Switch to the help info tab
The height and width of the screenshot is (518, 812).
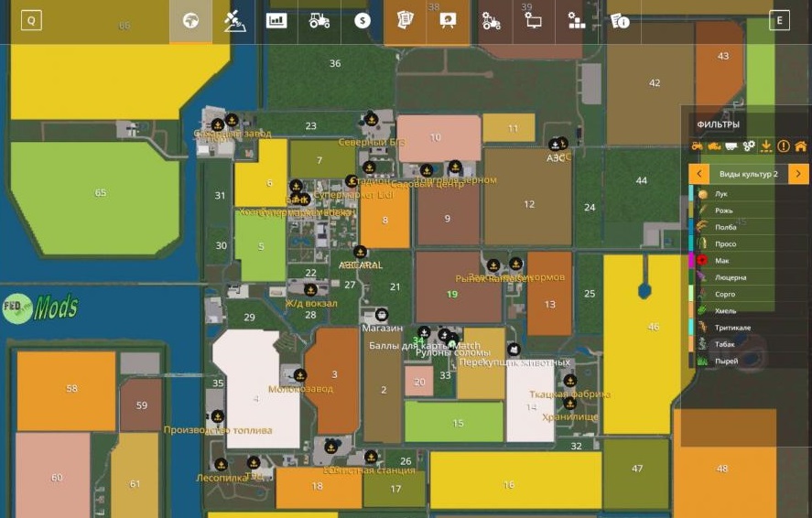coord(620,21)
